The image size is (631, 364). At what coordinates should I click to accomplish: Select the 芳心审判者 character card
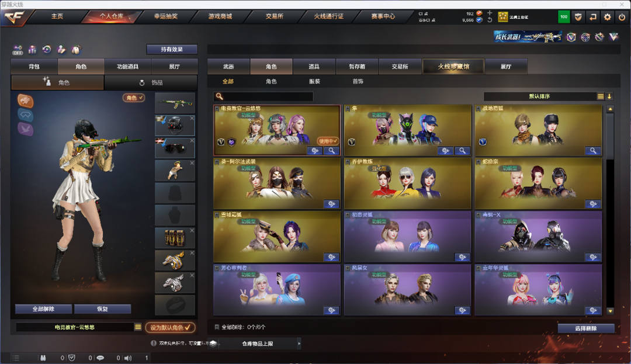pos(277,290)
